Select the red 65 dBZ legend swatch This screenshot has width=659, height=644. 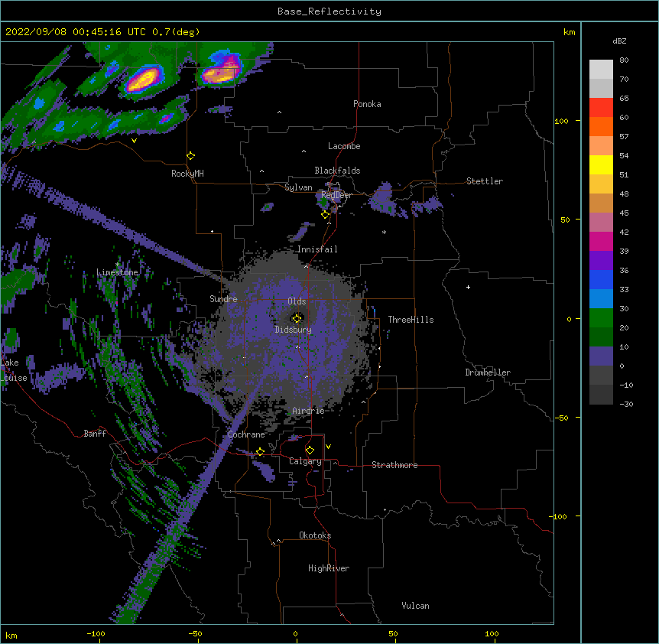[601, 107]
